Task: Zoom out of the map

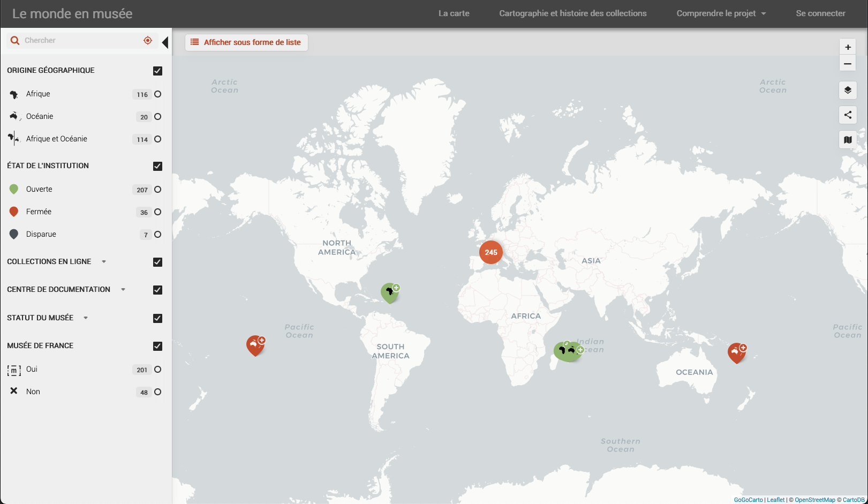Action: click(x=848, y=64)
